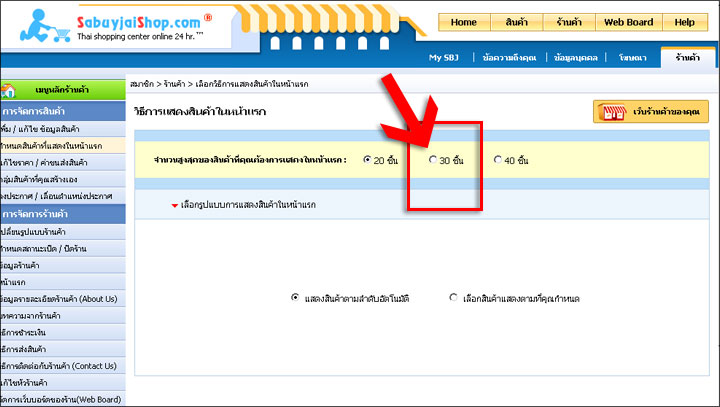The height and width of the screenshot is (407, 720).
Task: Click the การจัดการสินค้า section header
Action: coord(62,111)
